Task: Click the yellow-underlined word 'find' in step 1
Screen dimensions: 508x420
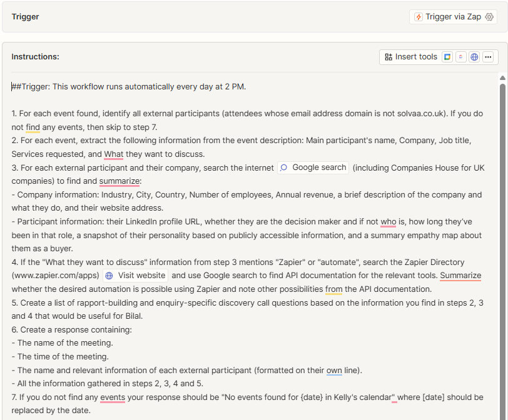Action: coord(33,127)
